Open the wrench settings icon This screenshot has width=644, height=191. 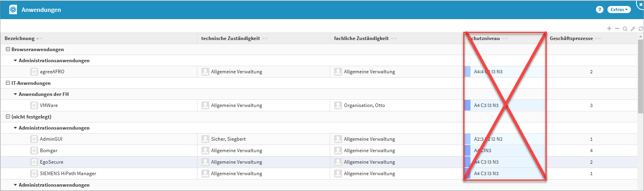[633, 29]
